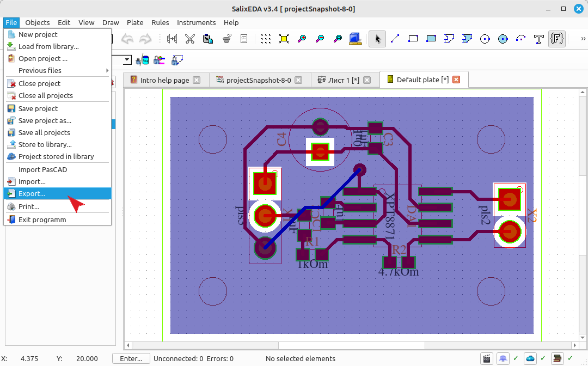
Task: Choose Close project menu entry
Action: 57,84
